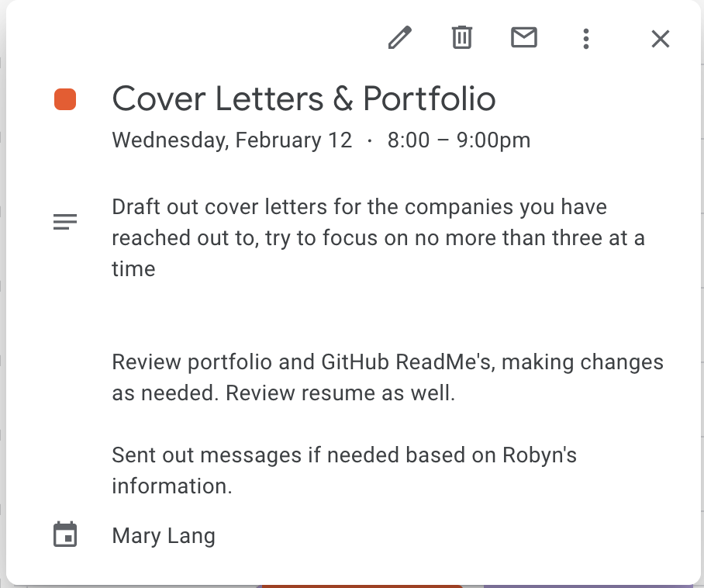Close the event details popup
Screen dimensions: 704x588
click(661, 39)
